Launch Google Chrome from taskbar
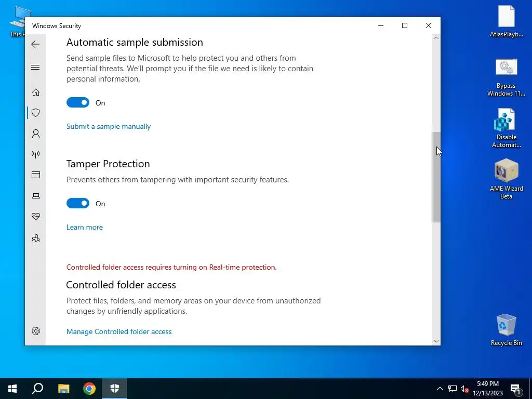 coord(89,389)
